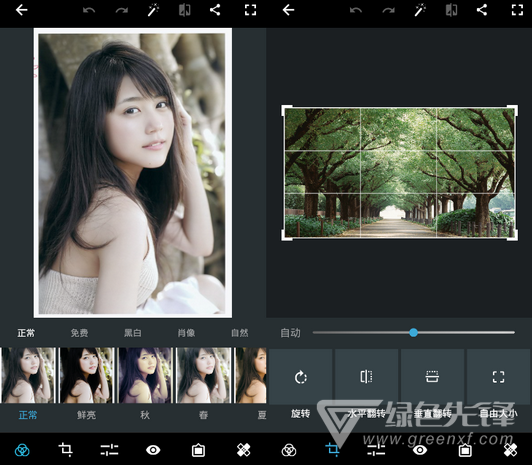The image size is (532, 466).
Task: Share the tree-avenue photo from crop screen
Action: point(482,10)
